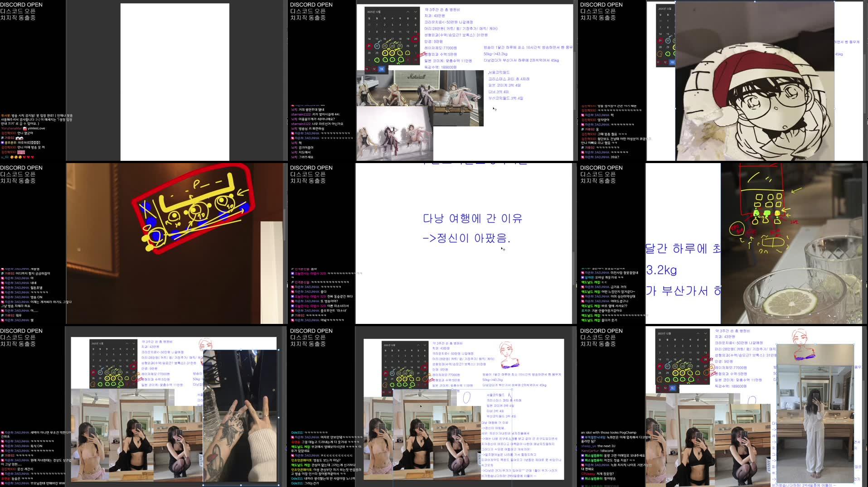
Task: Click the heart emote sent by 가로92
Action: [x=20, y=139]
